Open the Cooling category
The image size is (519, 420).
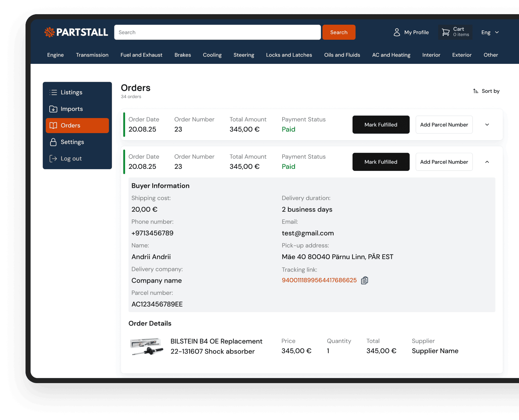coord(212,55)
